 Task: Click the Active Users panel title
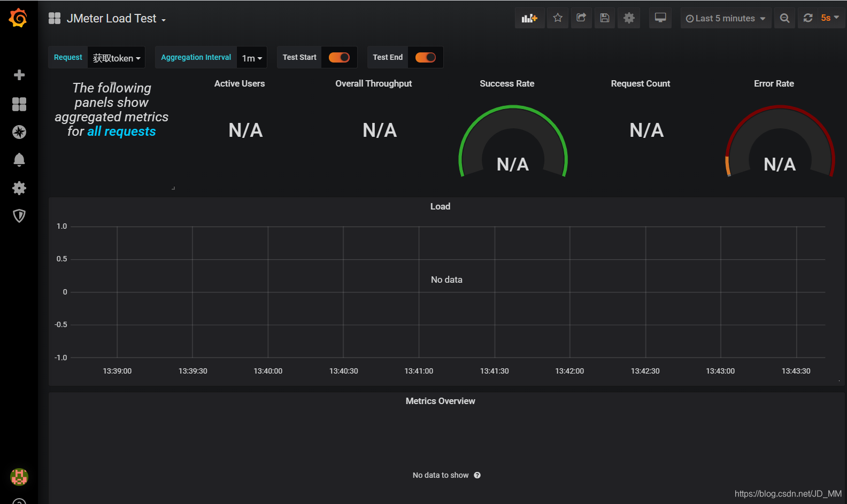click(240, 83)
